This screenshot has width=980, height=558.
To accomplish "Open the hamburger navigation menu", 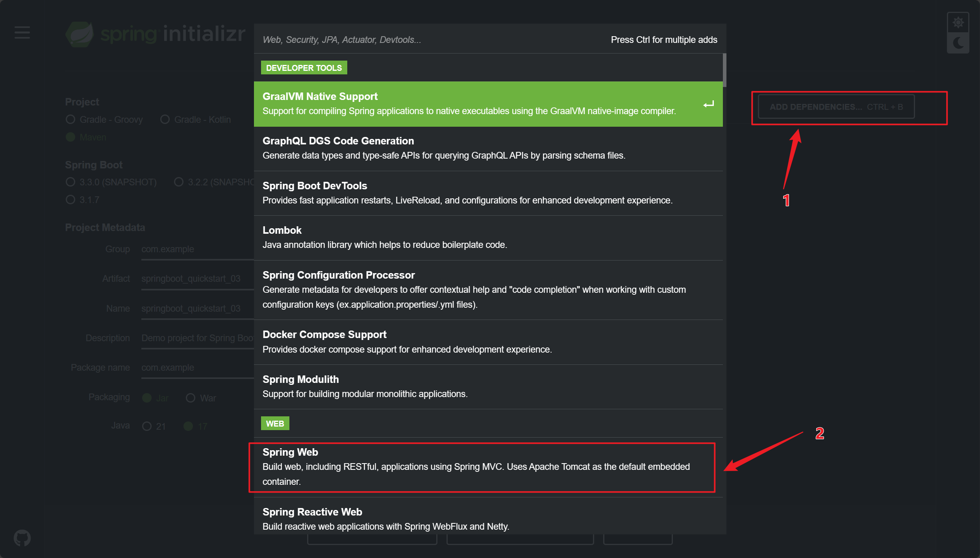I will point(22,32).
